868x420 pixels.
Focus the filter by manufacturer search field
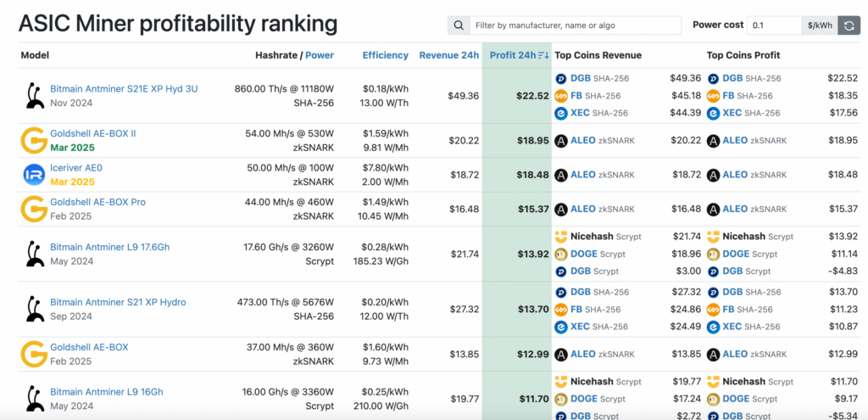[575, 25]
